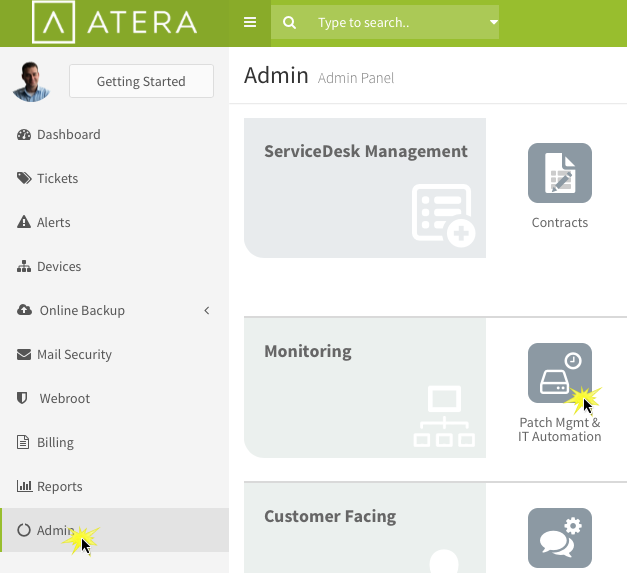This screenshot has width=627, height=573.
Task: Open Patch Mgmt & IT Automation icon
Action: pyautogui.click(x=559, y=373)
